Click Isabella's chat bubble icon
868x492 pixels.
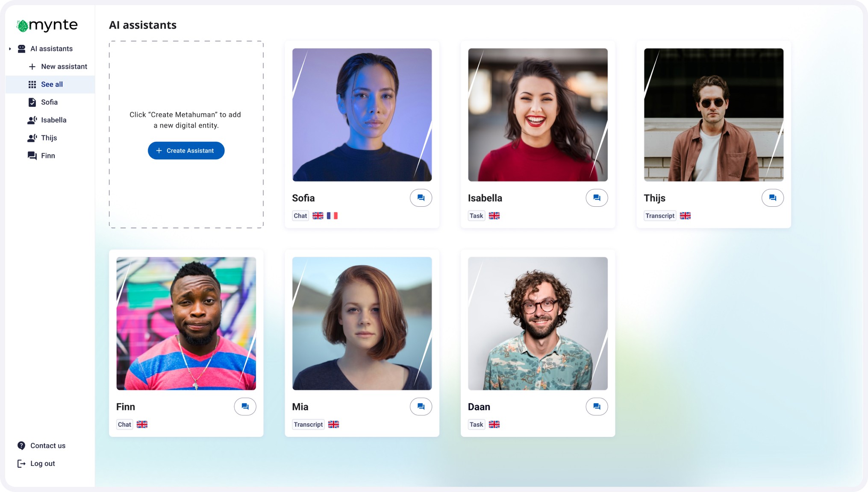point(597,198)
